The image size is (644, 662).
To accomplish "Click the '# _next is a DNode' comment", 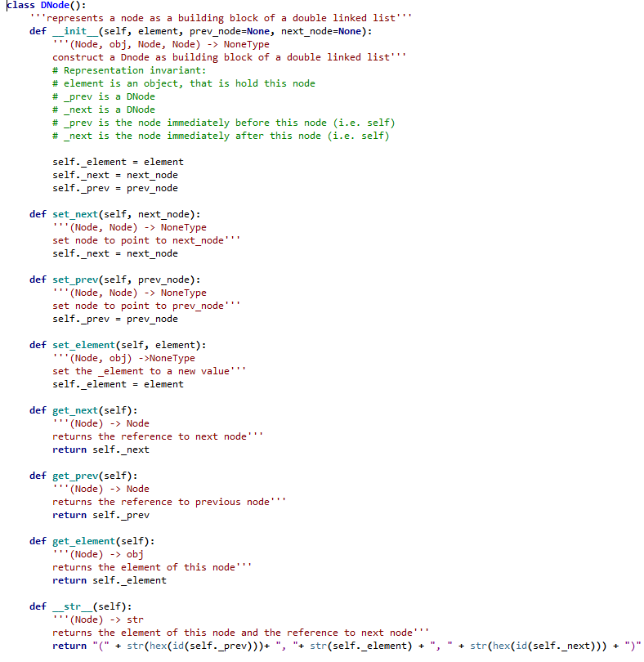I will (104, 110).
